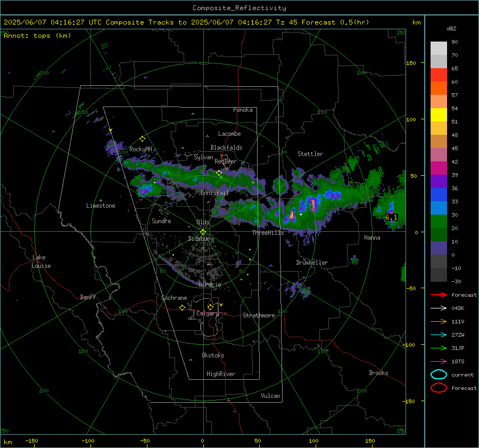Screen dimensions: 479x448
Task: Click the yellow diamond marker below RedDeer
Action: (x=219, y=173)
